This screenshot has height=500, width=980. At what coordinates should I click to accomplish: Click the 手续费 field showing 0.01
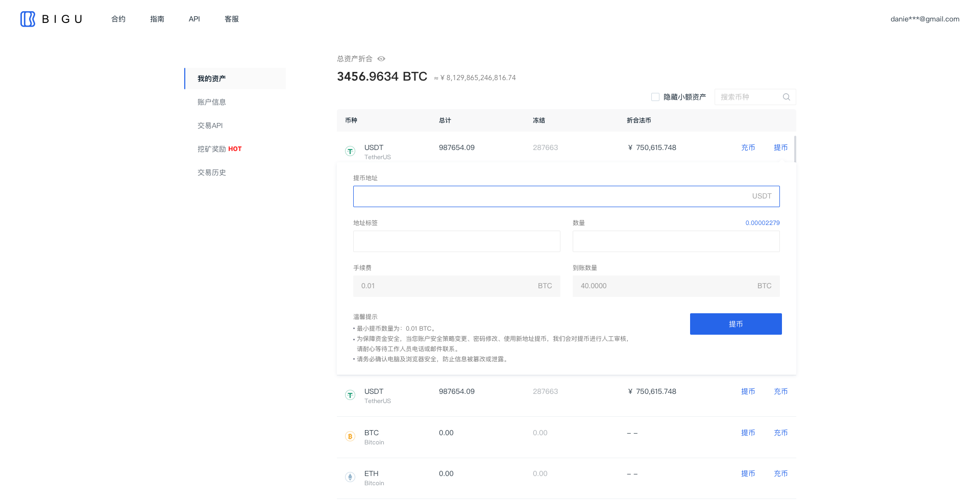click(457, 286)
